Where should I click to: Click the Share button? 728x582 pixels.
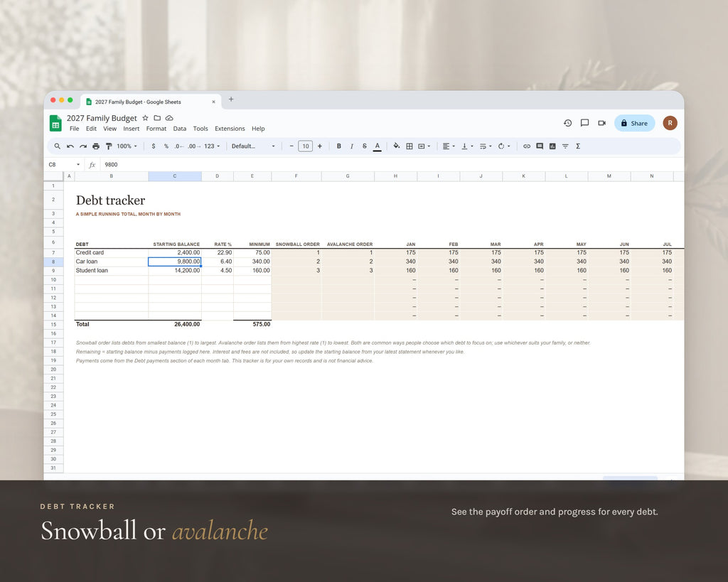634,123
